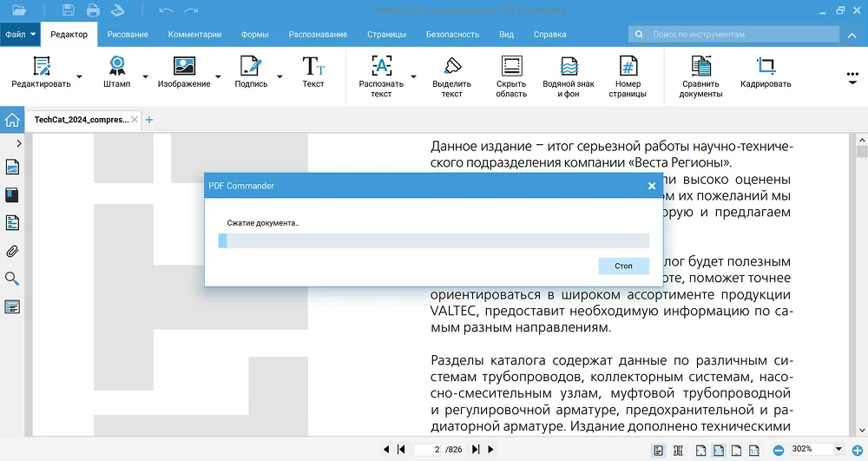
Task: Open the zoom level 302% dropdown
Action: click(838, 450)
